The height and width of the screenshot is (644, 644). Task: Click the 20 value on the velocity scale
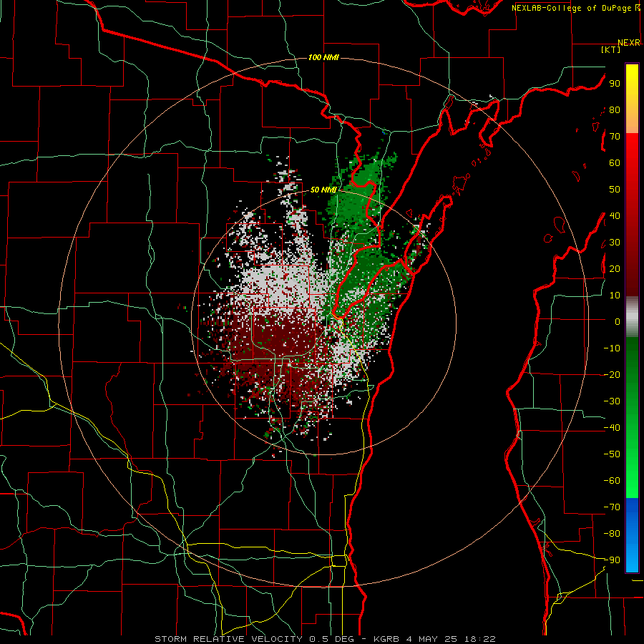615,269
